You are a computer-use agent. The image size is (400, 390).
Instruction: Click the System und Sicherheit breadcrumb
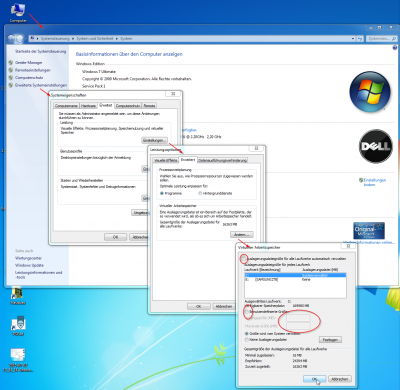click(x=95, y=39)
